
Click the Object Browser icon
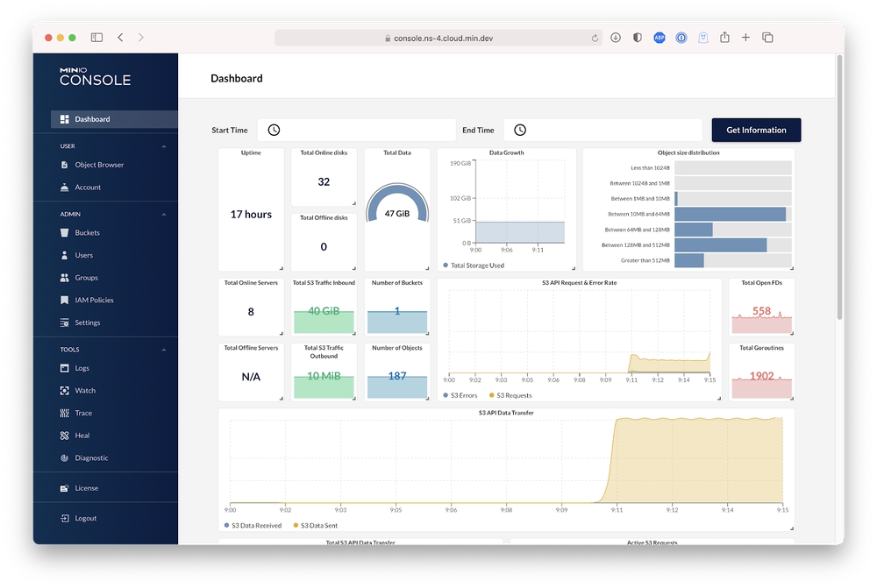(65, 165)
